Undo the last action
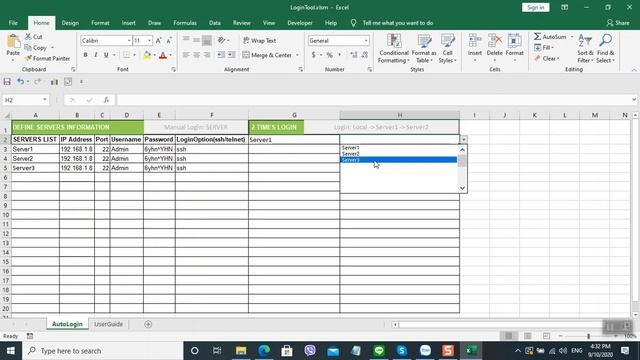The height and width of the screenshot is (360, 640). coord(20,82)
